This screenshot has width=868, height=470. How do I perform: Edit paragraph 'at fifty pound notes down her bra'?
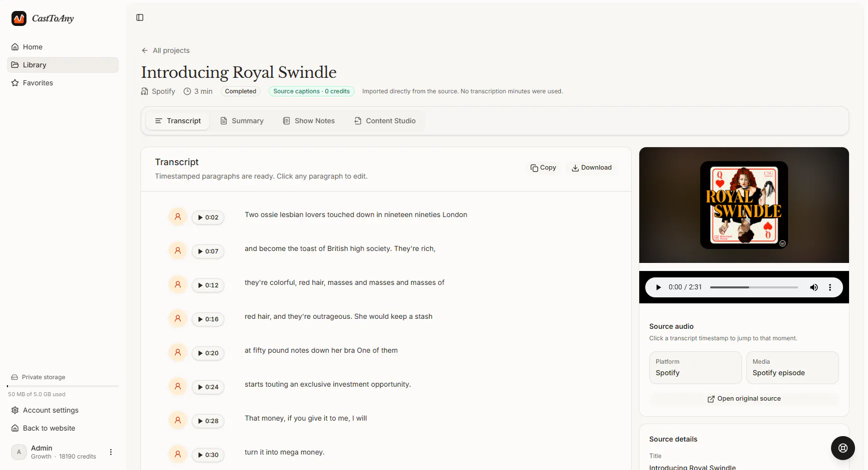coord(321,350)
